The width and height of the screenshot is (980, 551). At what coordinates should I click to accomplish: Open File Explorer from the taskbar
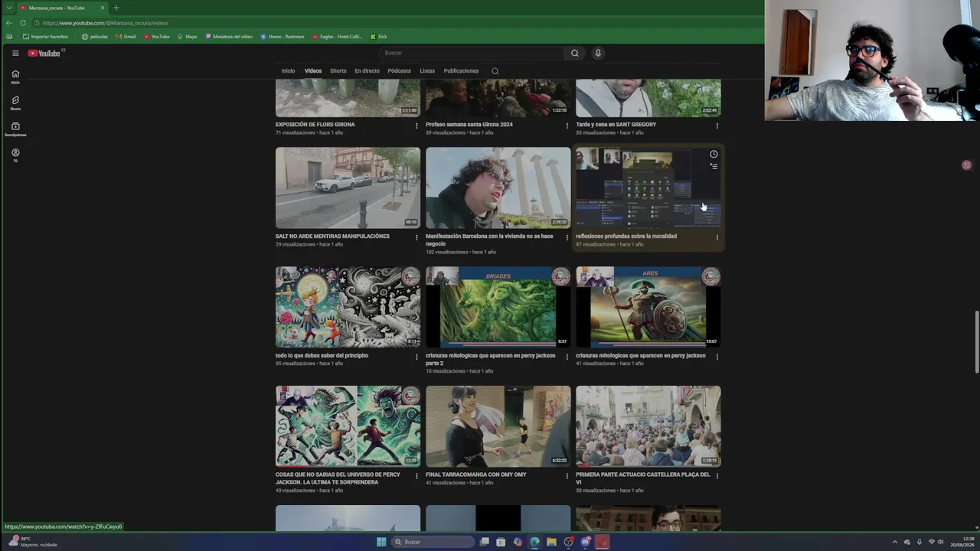551,542
